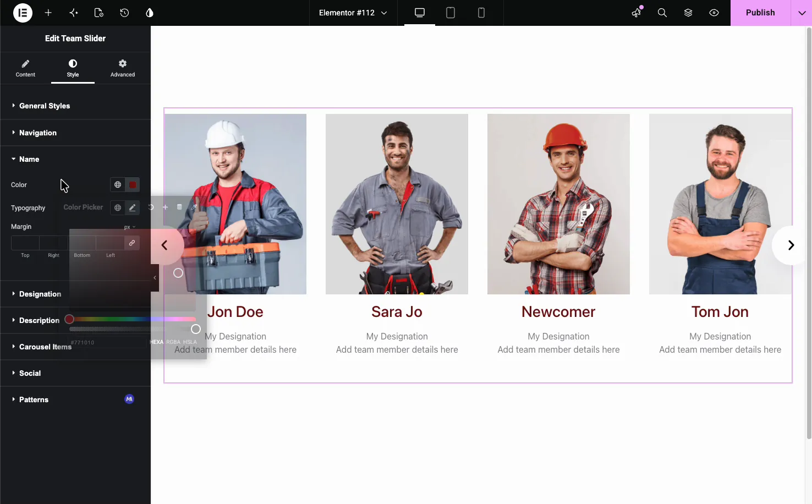Open the Finder search icon
Image resolution: width=812 pixels, height=504 pixels.
coord(662,13)
